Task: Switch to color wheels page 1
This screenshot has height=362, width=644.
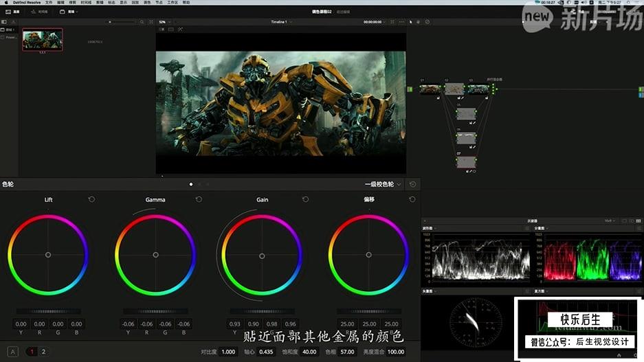Action: (x=32, y=352)
